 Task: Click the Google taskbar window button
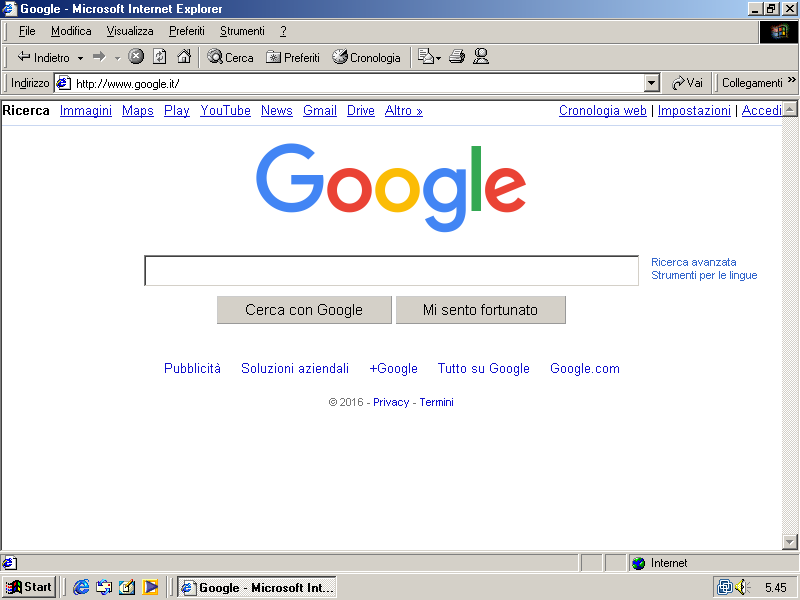coord(257,587)
